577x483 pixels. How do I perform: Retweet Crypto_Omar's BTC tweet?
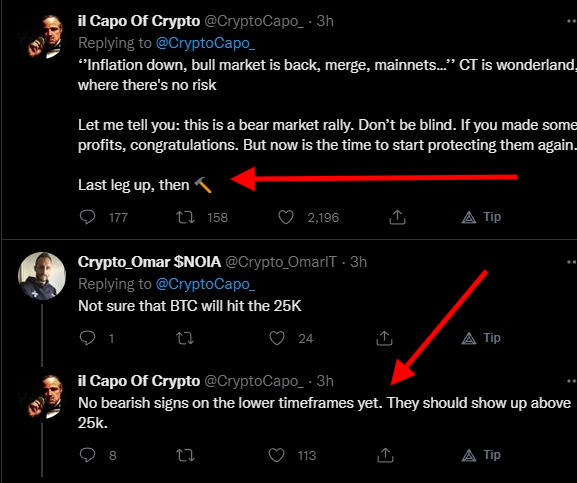point(185,338)
